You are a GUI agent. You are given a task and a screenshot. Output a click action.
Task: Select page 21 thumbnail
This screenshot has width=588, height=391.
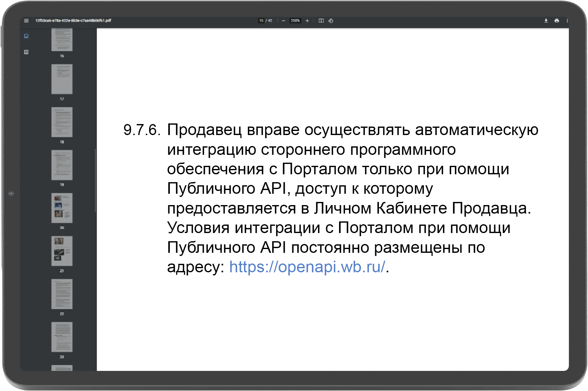pos(62,251)
